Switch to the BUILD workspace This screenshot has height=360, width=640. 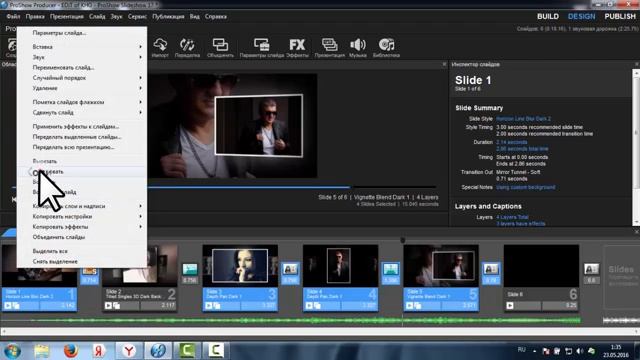pos(548,16)
